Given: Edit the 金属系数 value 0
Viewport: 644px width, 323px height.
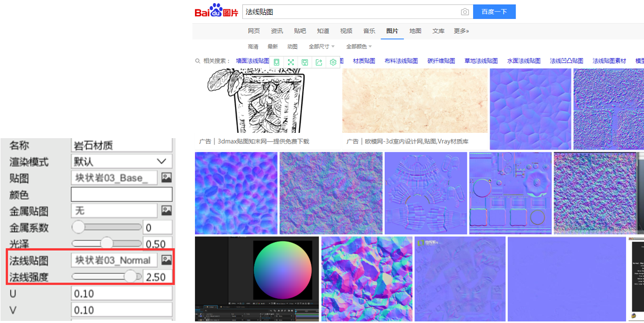Looking at the screenshot, I should tap(158, 227).
